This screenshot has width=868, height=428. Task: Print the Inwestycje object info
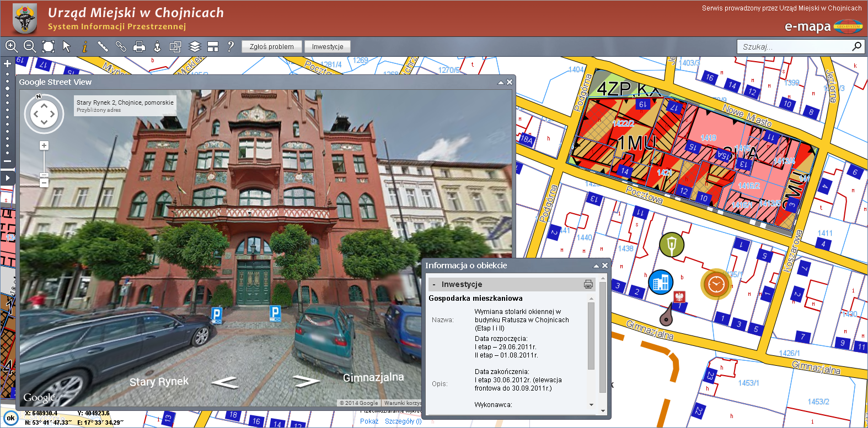click(588, 284)
